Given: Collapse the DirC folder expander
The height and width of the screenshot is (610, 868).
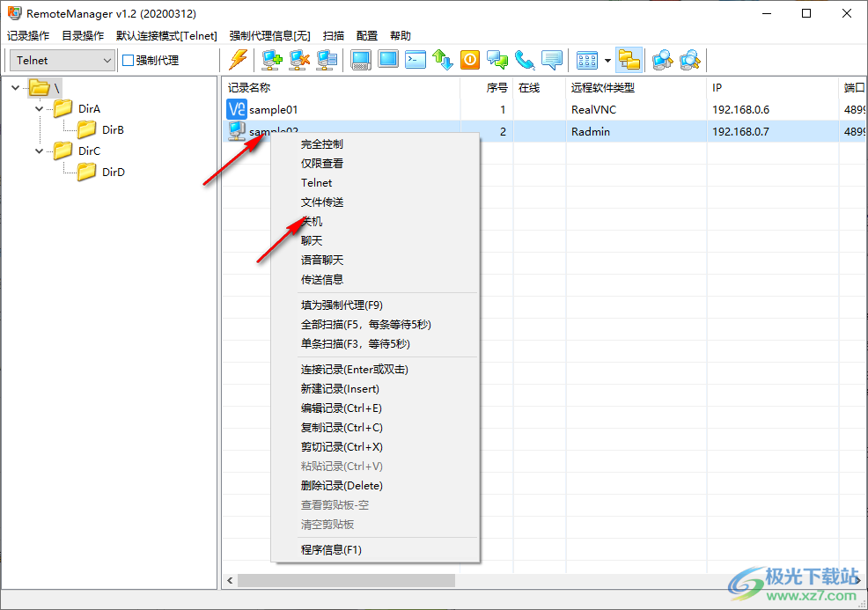Looking at the screenshot, I should 40,151.
